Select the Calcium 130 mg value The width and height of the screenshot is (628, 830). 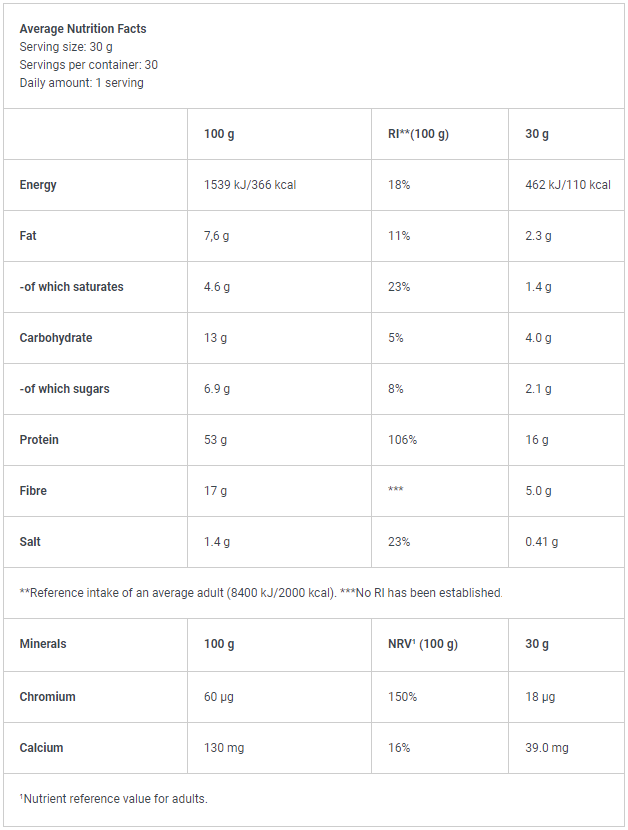click(x=224, y=748)
